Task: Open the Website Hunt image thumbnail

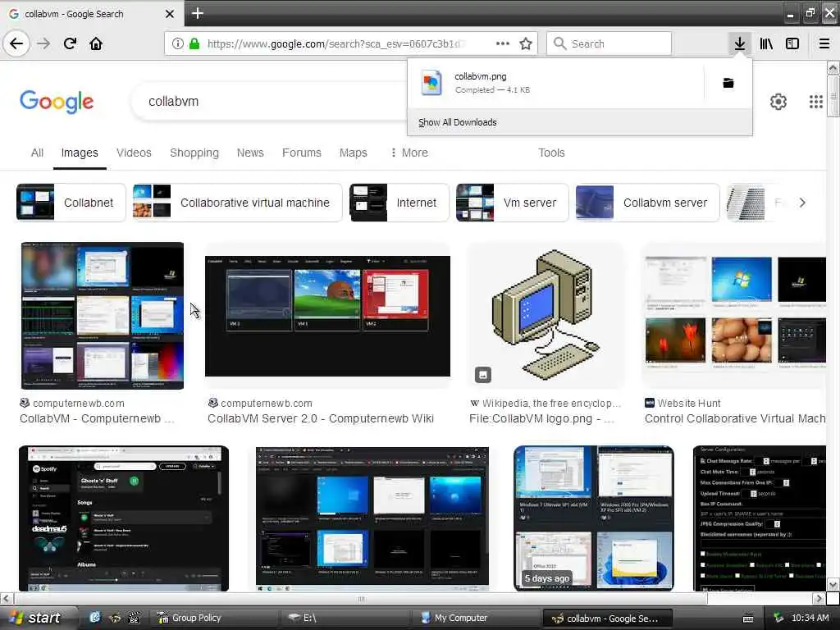Action: 735,315
